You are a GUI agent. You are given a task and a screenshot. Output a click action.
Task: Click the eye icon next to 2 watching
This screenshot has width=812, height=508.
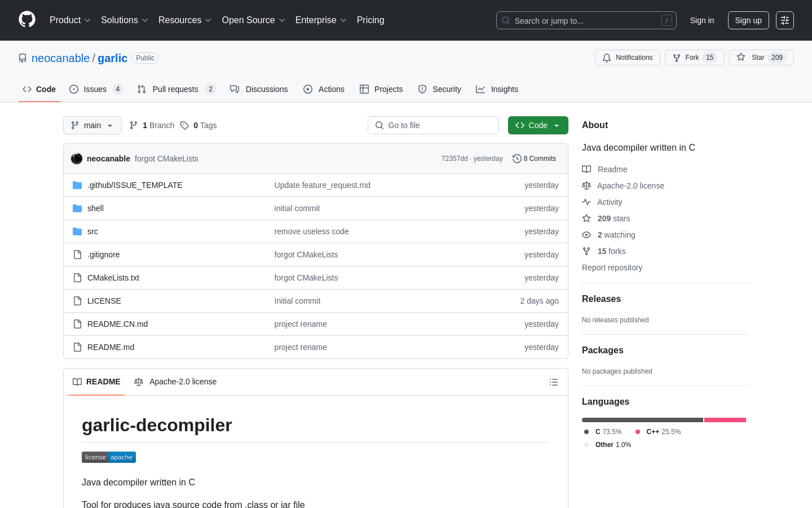pos(586,235)
